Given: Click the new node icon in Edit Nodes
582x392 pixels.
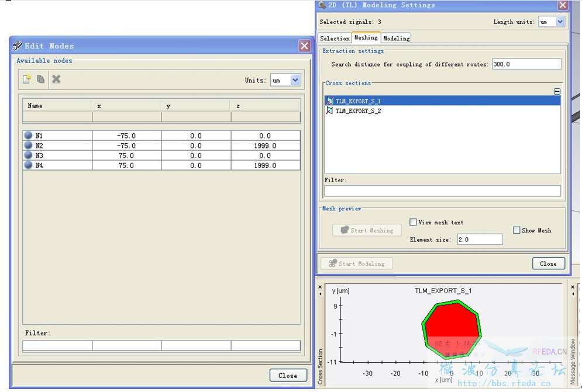Looking at the screenshot, I should coord(27,79).
